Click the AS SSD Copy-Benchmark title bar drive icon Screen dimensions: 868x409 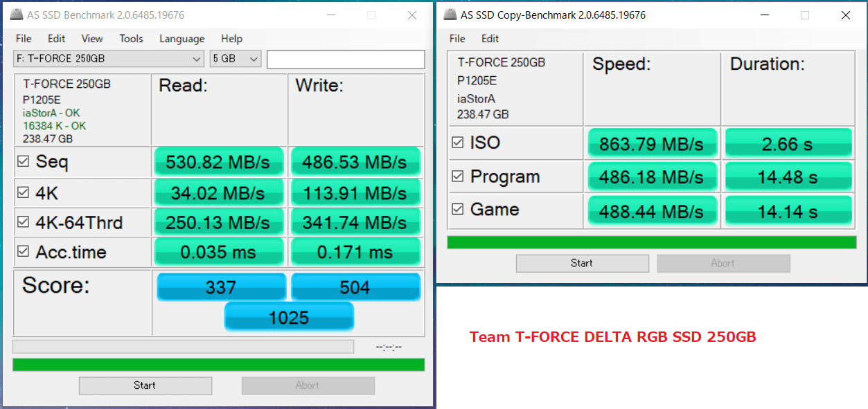click(x=450, y=15)
